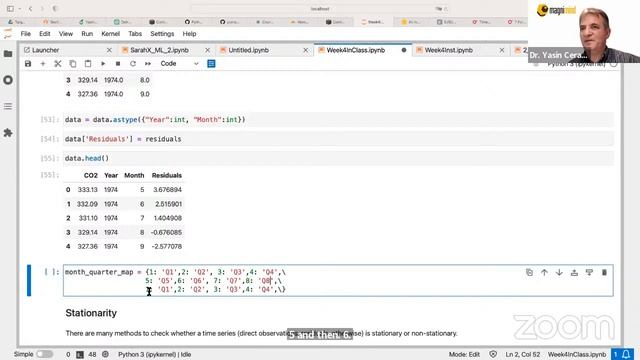Open the Table of Contents sidebar panel

click(x=8, y=107)
